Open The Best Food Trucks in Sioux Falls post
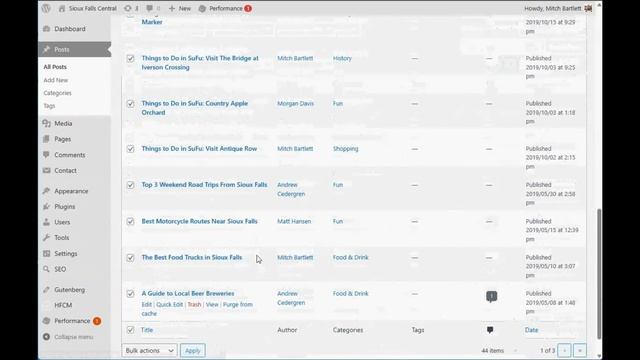This screenshot has width=640, height=360. point(192,258)
